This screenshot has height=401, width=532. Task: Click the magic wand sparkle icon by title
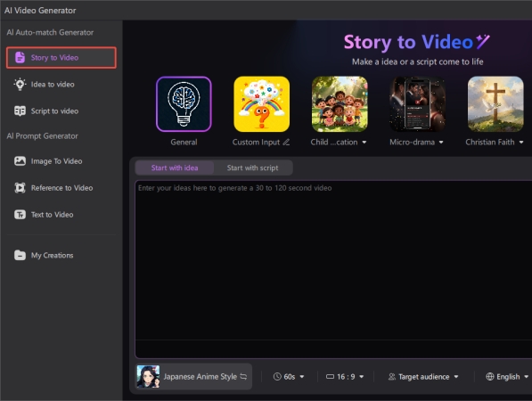pyautogui.click(x=483, y=41)
